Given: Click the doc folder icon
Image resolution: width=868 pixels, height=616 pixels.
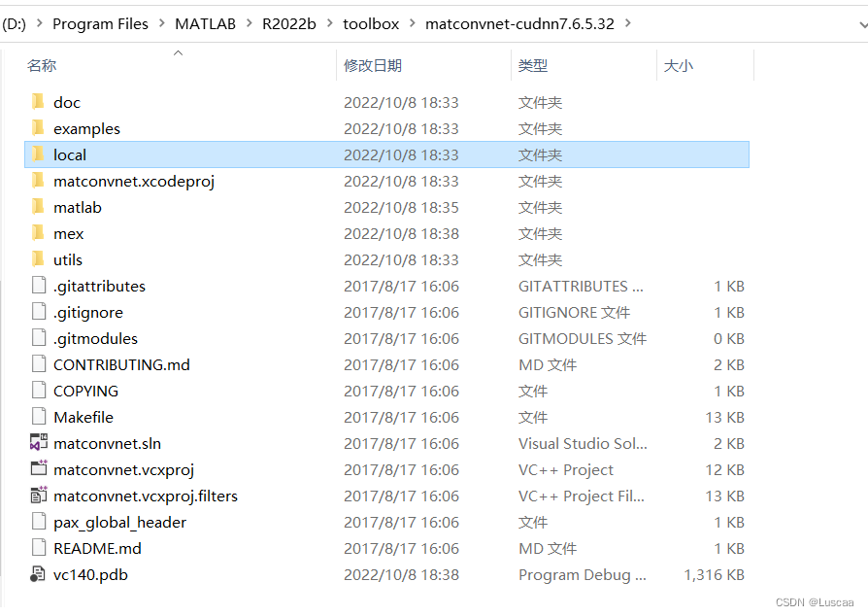Looking at the screenshot, I should (x=38, y=102).
